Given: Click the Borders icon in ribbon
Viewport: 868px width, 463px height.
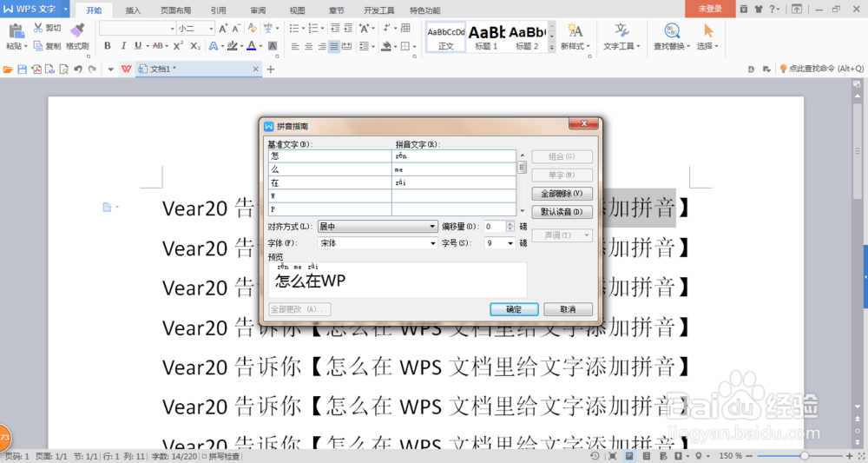Looking at the screenshot, I should [x=405, y=47].
